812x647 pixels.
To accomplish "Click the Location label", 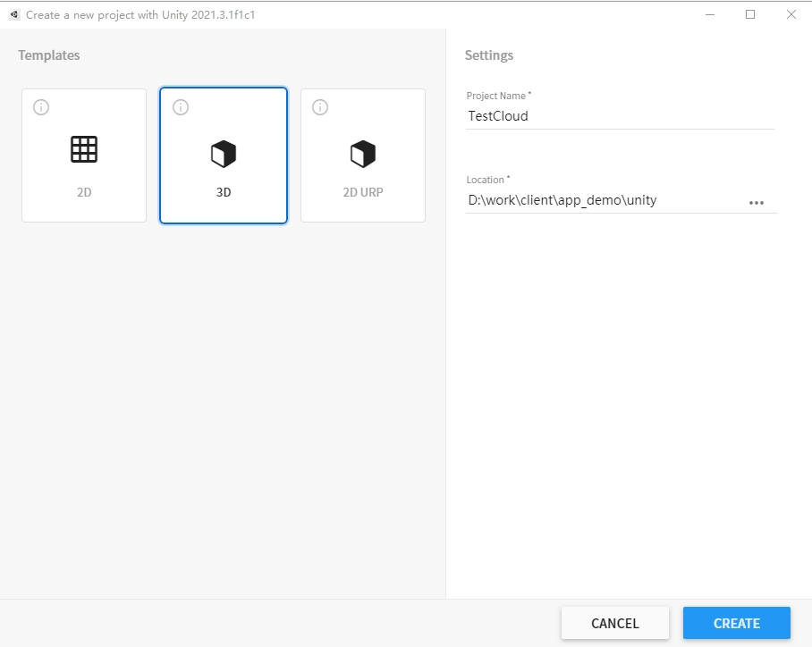I will tap(487, 180).
